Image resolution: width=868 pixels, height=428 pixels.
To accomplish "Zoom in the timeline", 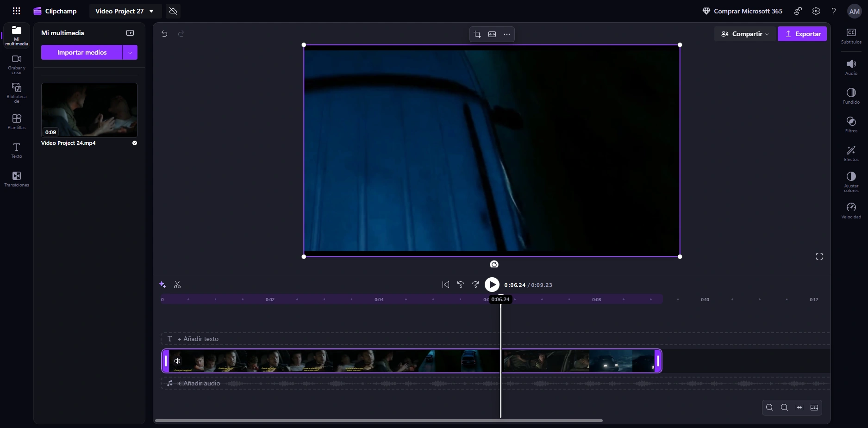I will click(x=784, y=408).
